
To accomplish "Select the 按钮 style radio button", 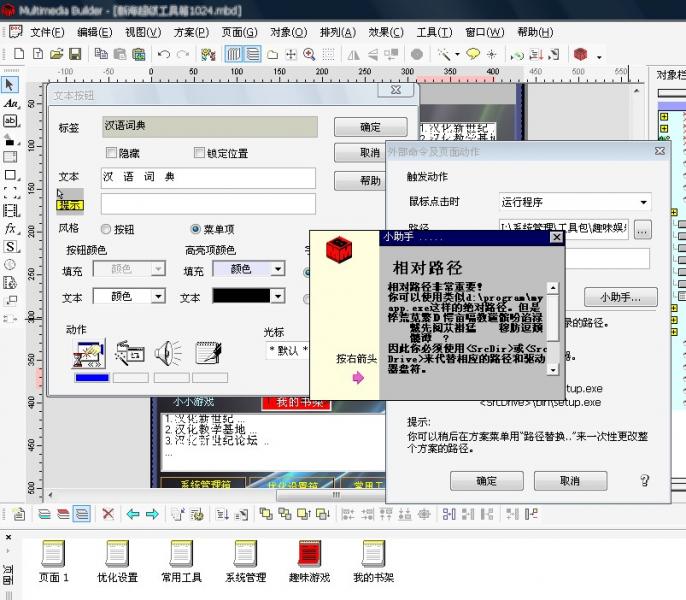I will tap(105, 229).
